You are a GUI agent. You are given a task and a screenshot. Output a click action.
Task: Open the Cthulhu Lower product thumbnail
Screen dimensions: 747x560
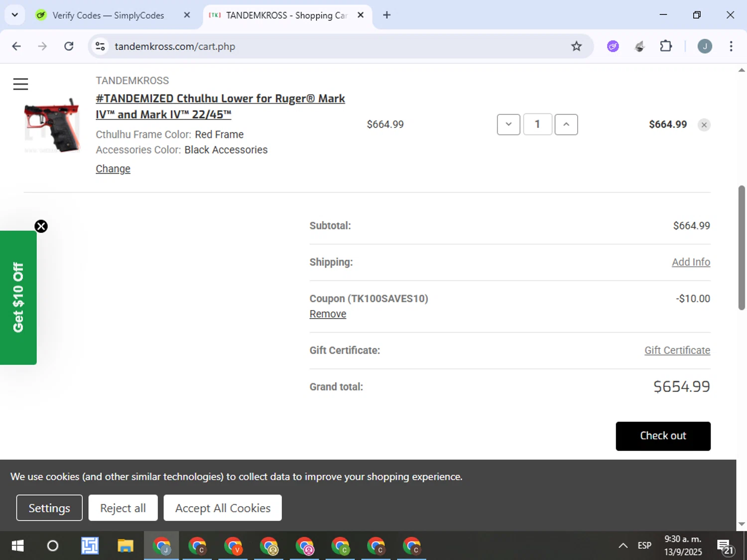(x=52, y=125)
